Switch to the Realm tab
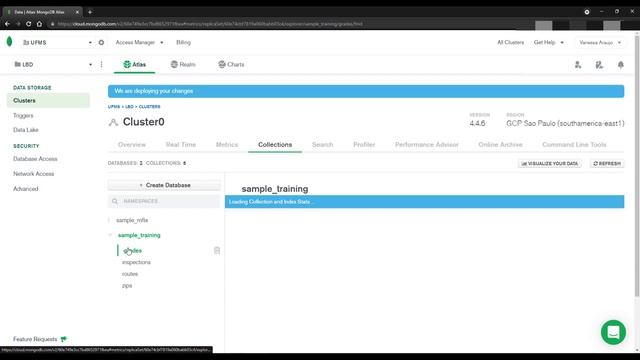This screenshot has height=360, width=640. pyautogui.click(x=183, y=64)
